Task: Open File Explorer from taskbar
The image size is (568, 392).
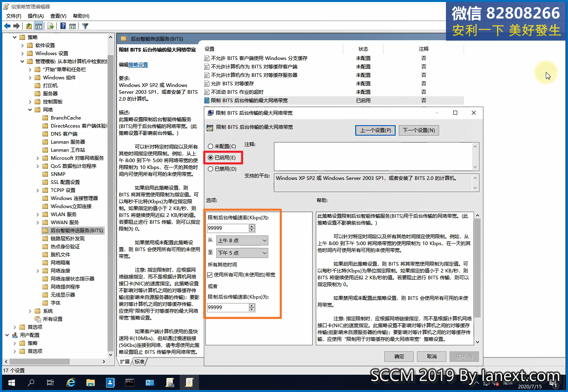Action: click(x=91, y=382)
